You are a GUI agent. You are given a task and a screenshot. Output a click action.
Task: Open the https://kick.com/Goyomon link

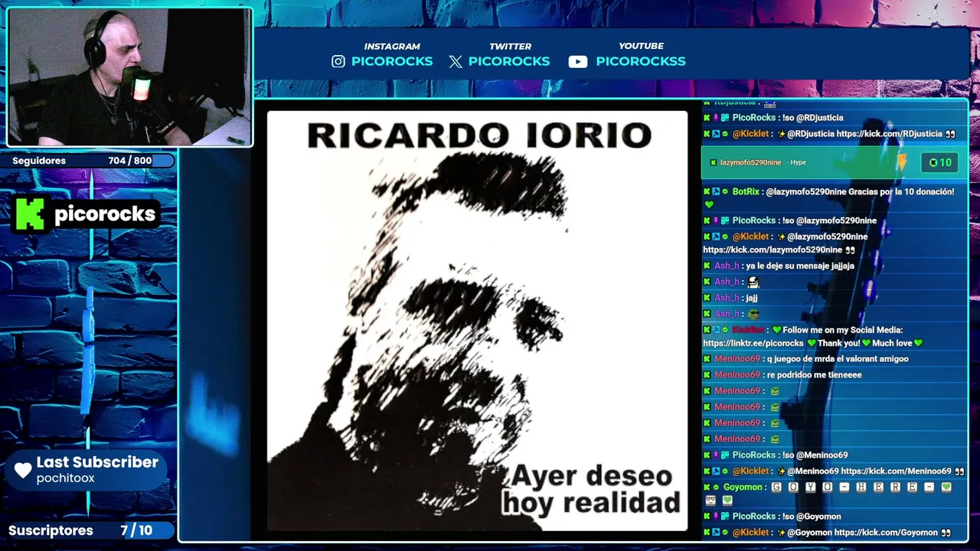[886, 533]
